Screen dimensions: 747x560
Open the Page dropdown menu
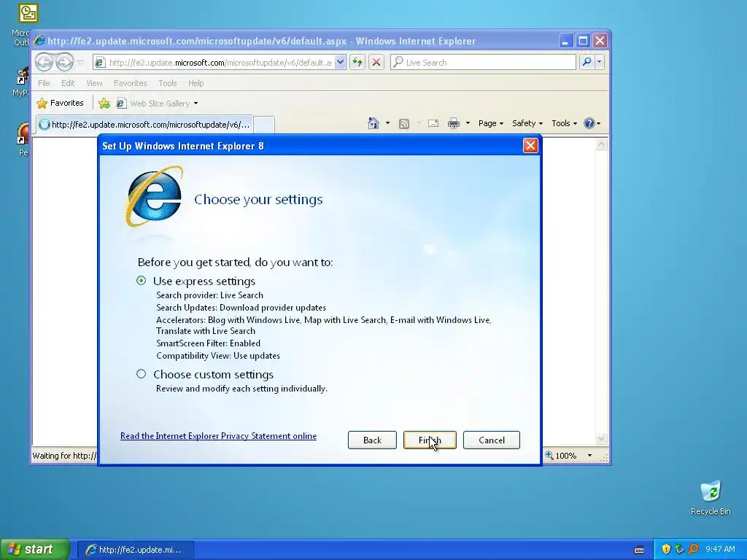pos(491,123)
